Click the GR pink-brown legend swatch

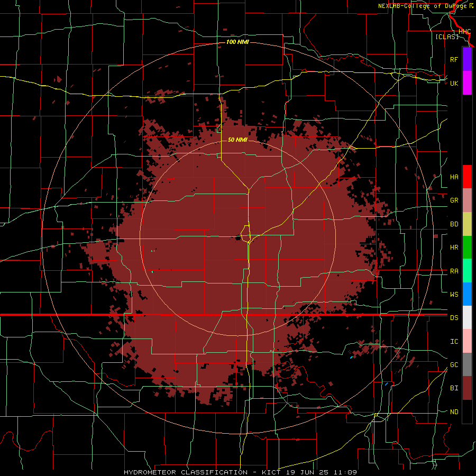coord(467,200)
